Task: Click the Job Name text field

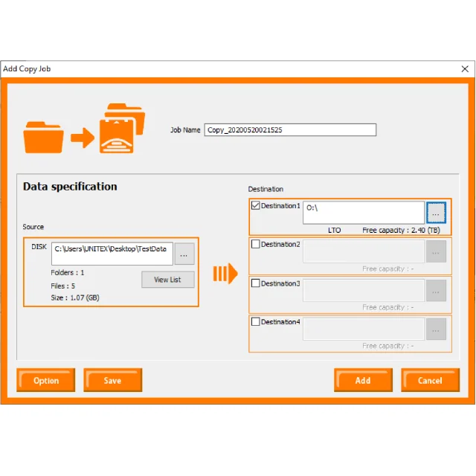Action: (290, 130)
